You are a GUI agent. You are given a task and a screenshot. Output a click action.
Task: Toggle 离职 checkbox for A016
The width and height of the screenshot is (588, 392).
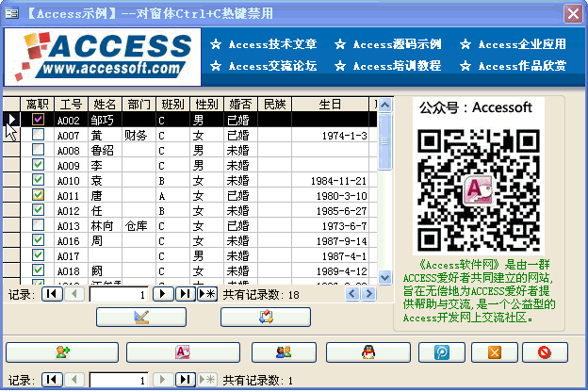coord(38,239)
